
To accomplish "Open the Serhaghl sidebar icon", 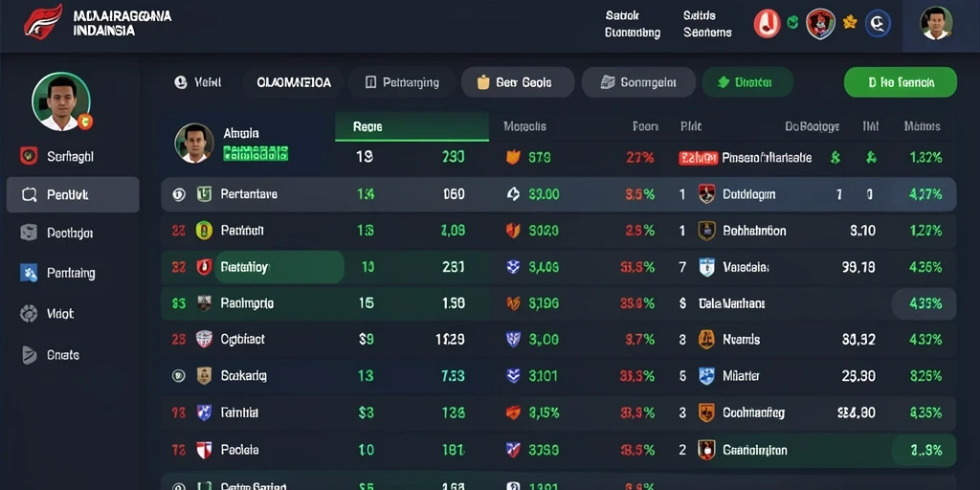I will [x=29, y=156].
